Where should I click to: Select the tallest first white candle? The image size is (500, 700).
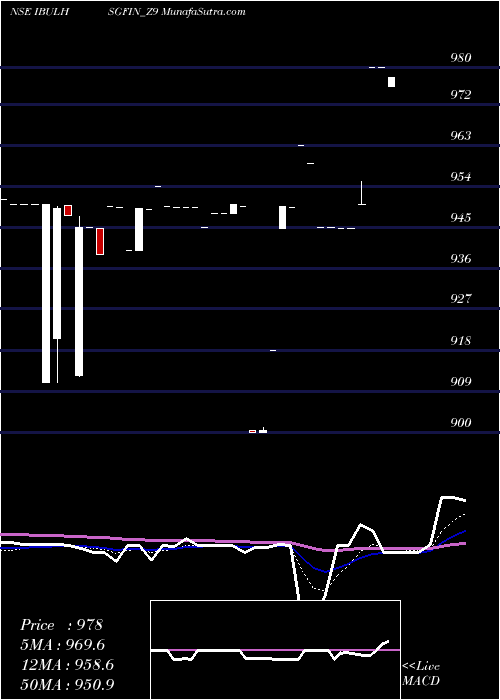tap(46, 293)
